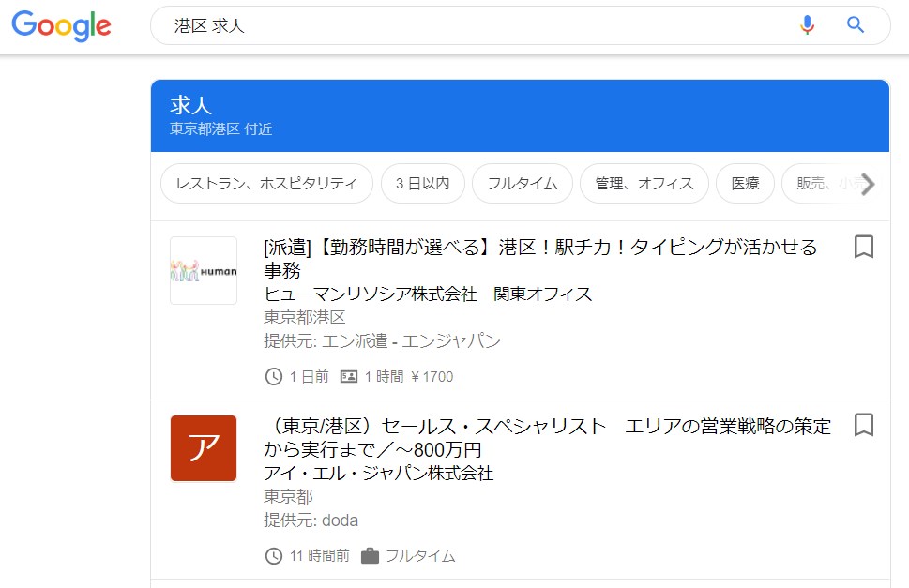Open the Human company logo thumbnail
Screen dimensions: 909x588
[204, 271]
